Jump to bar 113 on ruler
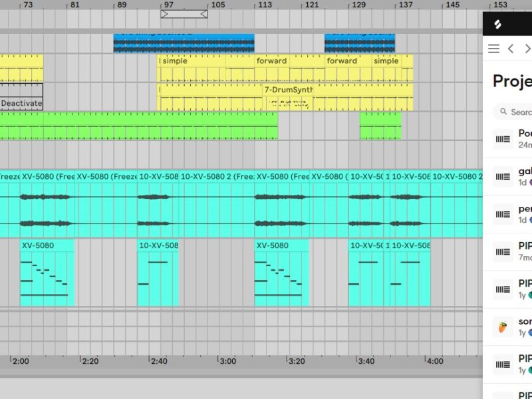532x399 pixels. [x=263, y=5]
